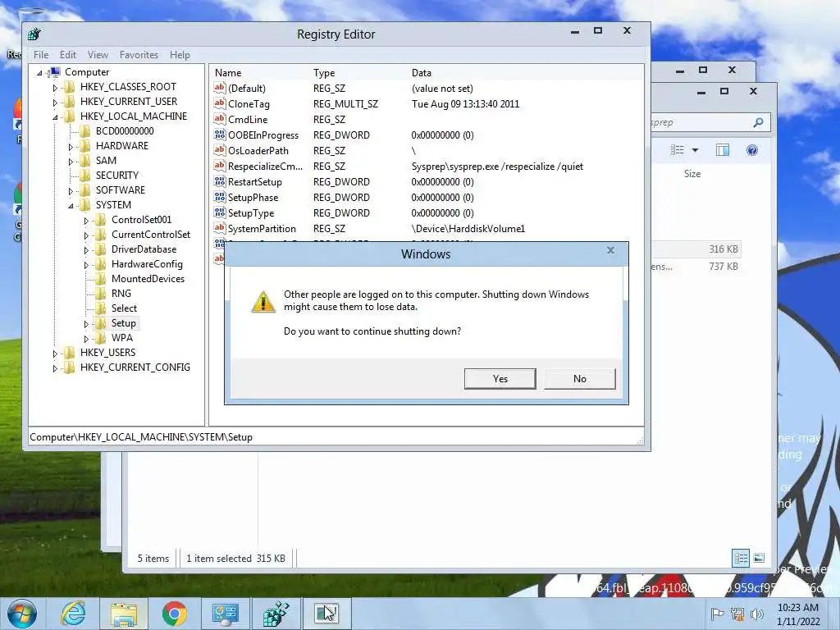Open Server Manager from the taskbar
Image resolution: width=840 pixels, height=630 pixels.
tap(225, 614)
